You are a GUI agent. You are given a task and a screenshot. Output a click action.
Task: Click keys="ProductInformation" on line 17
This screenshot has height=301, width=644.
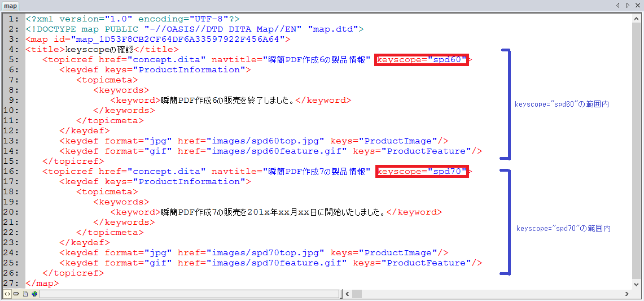coord(175,182)
